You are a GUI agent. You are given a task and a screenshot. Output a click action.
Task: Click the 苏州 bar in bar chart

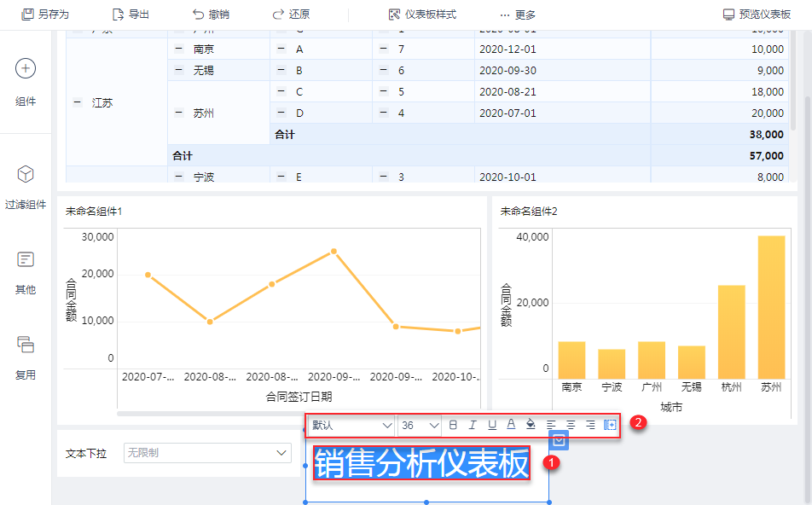(771, 308)
